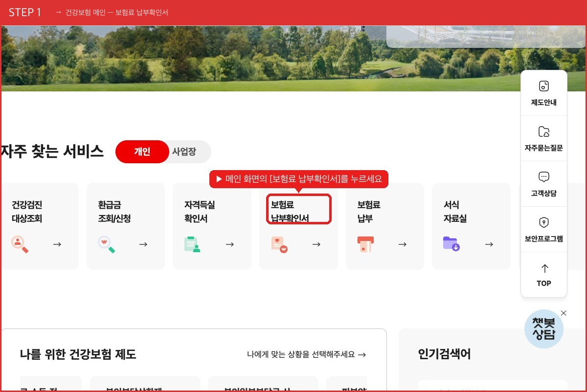The height and width of the screenshot is (392, 587).
Task: Switch to the 사업장 toggle option
Action: tap(184, 152)
